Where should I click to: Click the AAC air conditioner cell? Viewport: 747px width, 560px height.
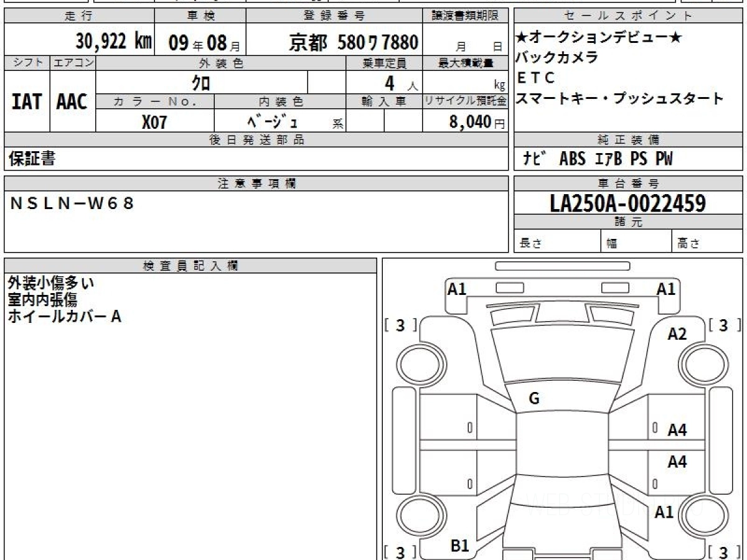click(x=72, y=101)
